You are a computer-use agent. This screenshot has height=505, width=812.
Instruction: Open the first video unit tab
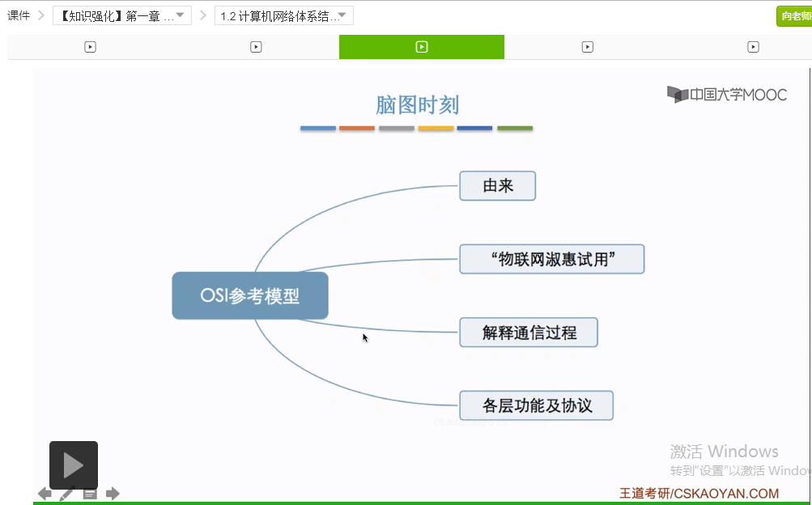(90, 47)
